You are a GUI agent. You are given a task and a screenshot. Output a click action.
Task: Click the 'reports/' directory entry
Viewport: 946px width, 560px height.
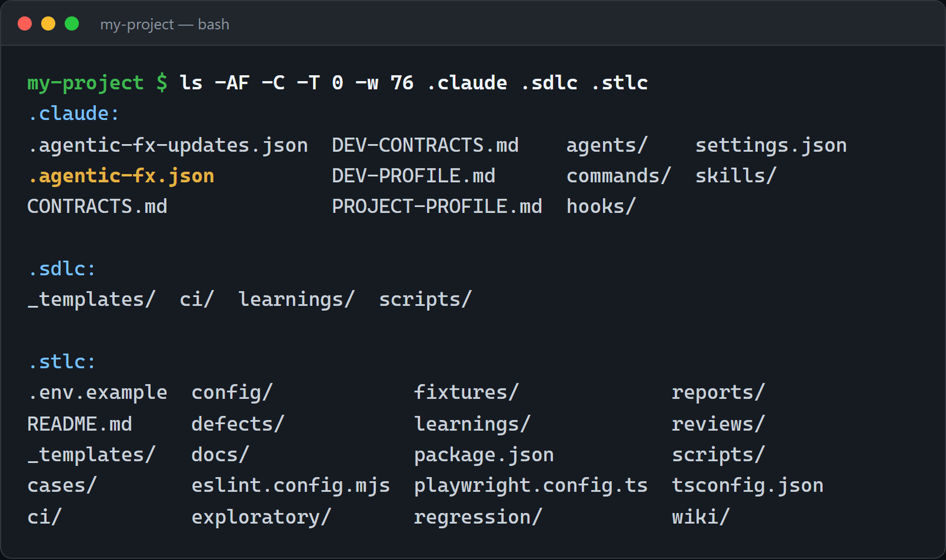point(718,393)
